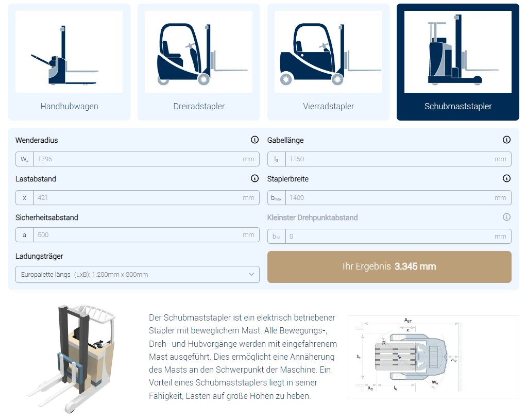Open the Ladungsträger dropdown
Viewport: 526px width, 420px height.
tap(137, 274)
